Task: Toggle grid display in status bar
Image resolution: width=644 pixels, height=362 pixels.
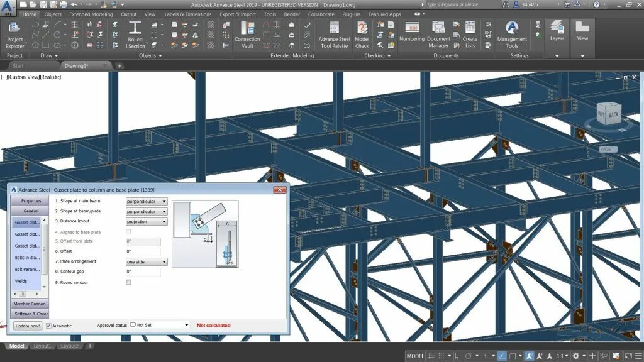Action: (431, 356)
